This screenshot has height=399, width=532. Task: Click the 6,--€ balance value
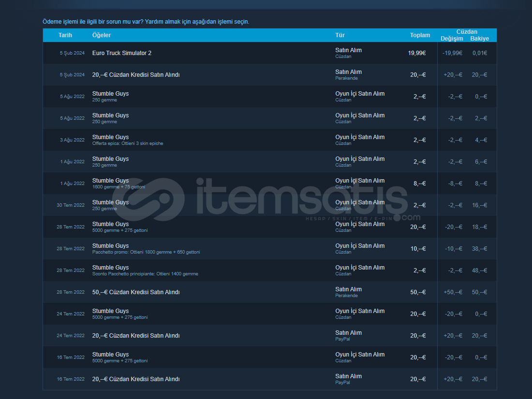(x=481, y=162)
